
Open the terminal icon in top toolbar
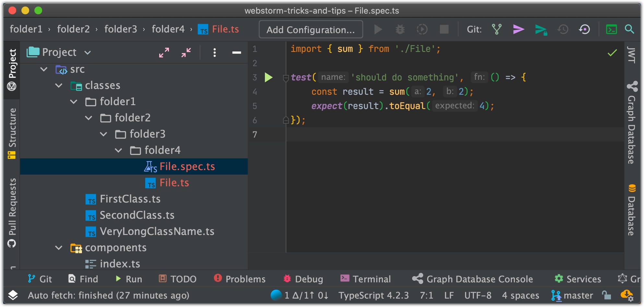click(612, 30)
